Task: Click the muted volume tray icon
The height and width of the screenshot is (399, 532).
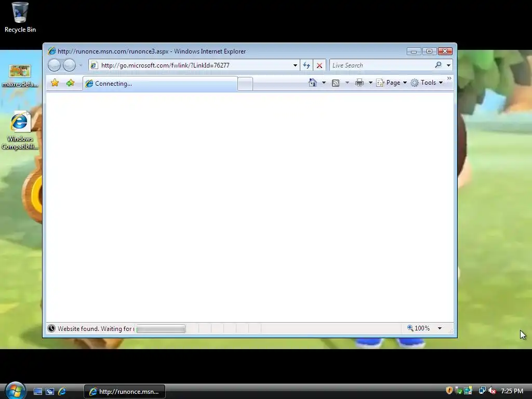Action: [x=492, y=391]
